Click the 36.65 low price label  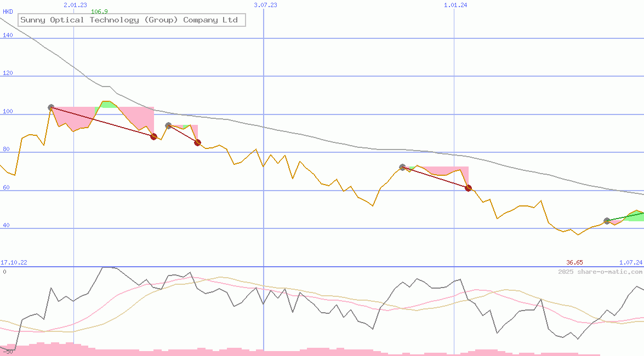pyautogui.click(x=574, y=263)
